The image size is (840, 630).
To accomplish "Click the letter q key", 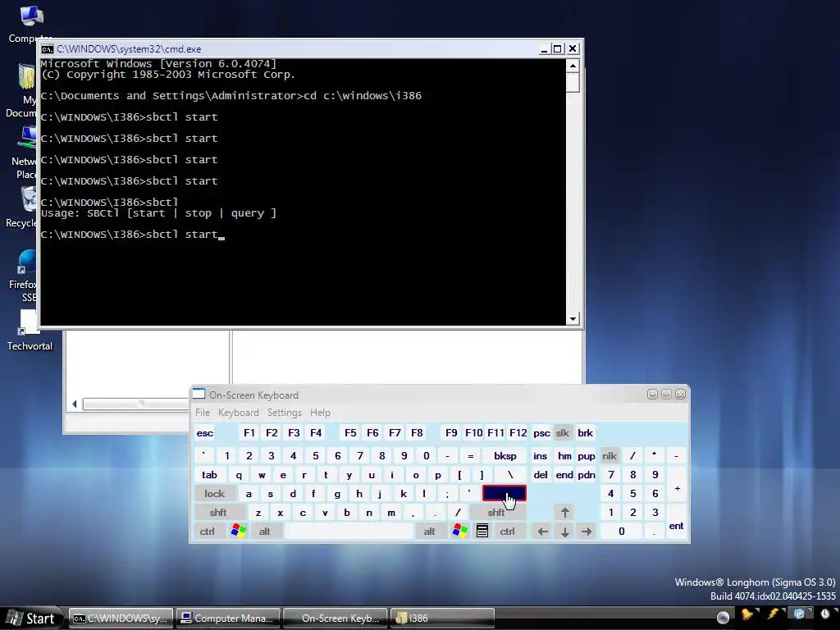I will click(x=239, y=475).
